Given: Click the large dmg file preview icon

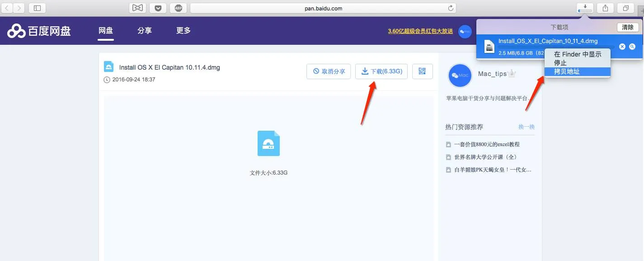Looking at the screenshot, I should (268, 143).
